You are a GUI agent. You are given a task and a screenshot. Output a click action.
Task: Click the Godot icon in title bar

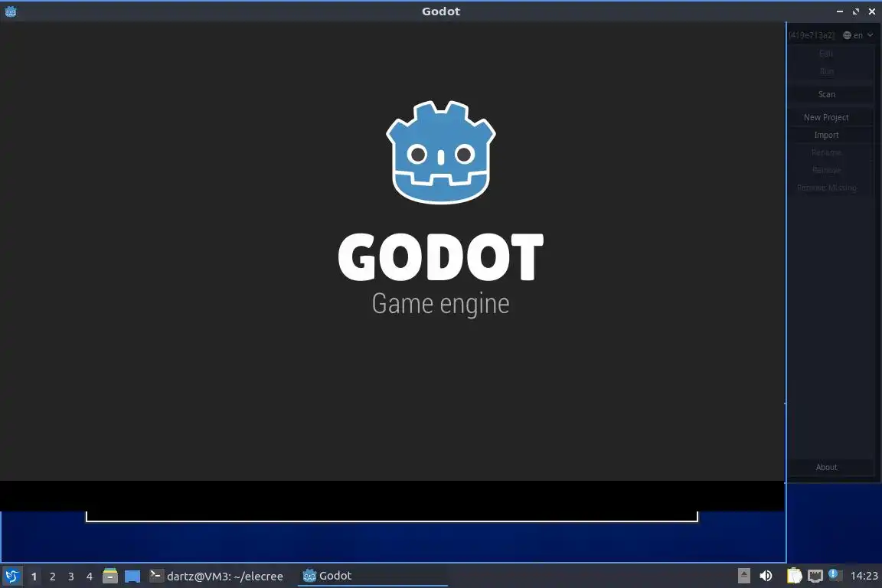[11, 11]
